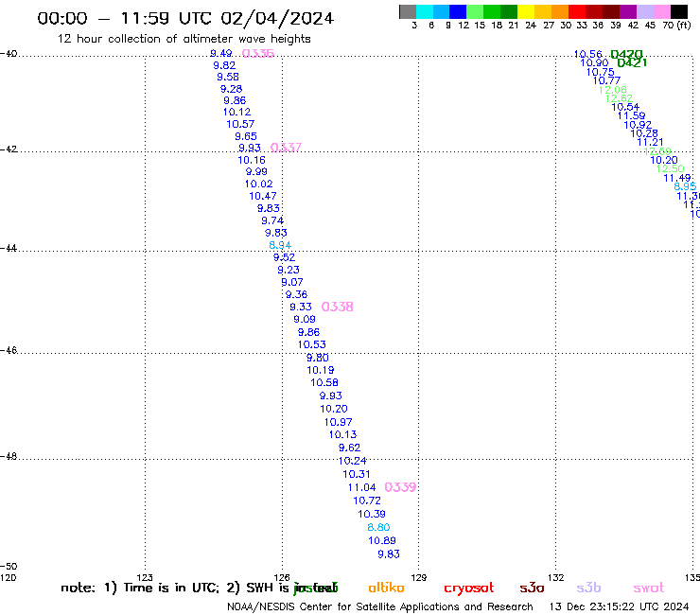Select the light blue 8.80 reading
This screenshot has width=700, height=615.
[x=378, y=527]
